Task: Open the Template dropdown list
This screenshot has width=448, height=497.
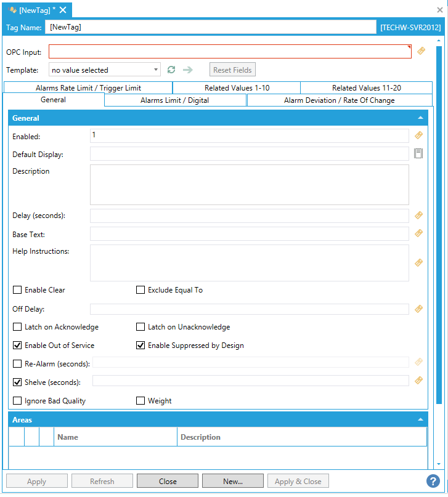Action: (x=105, y=70)
